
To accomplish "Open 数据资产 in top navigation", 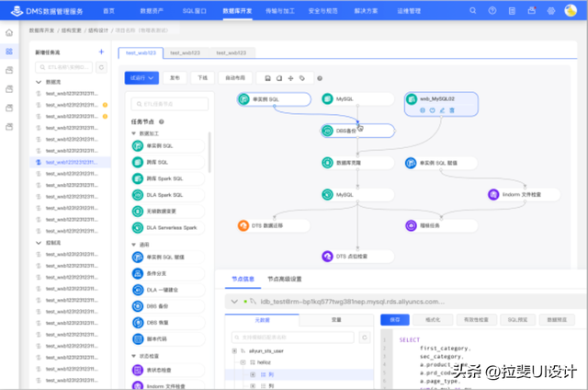I will point(152,11).
